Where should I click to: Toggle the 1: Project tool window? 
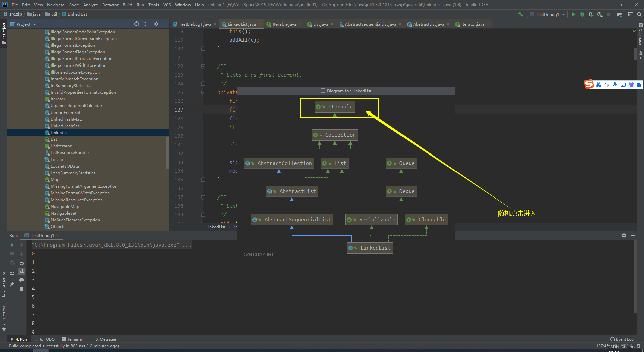click(4, 33)
